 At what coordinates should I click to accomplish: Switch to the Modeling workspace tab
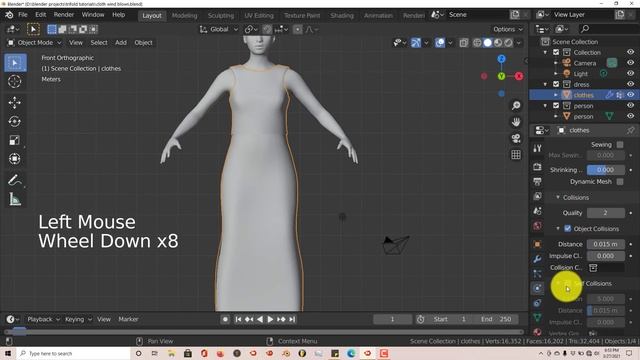coord(184,15)
